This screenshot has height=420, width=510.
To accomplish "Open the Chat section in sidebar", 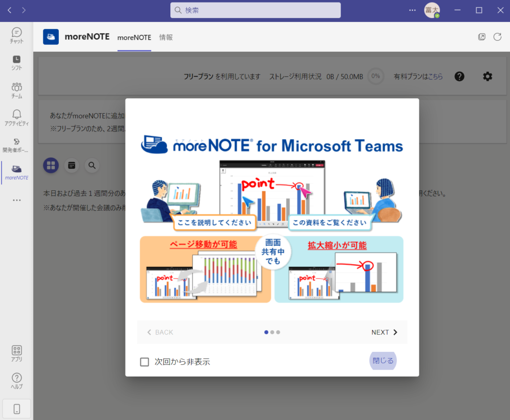I will click(x=16, y=35).
